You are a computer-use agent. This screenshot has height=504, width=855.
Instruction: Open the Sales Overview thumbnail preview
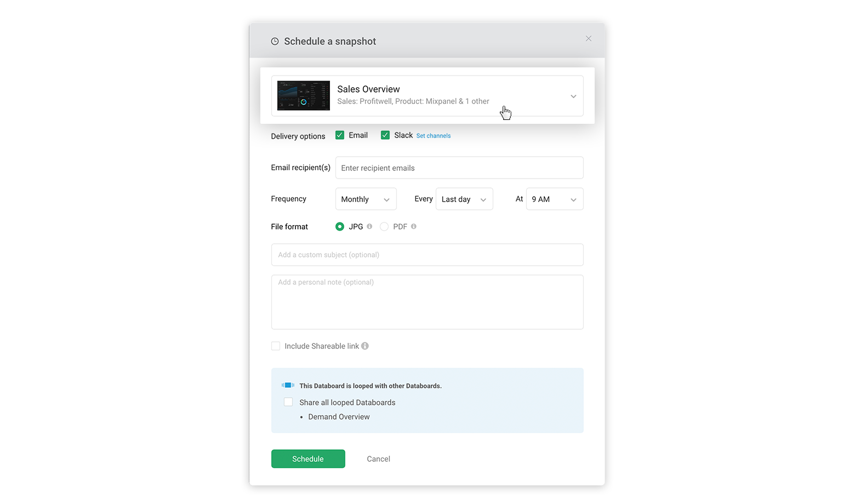click(304, 96)
